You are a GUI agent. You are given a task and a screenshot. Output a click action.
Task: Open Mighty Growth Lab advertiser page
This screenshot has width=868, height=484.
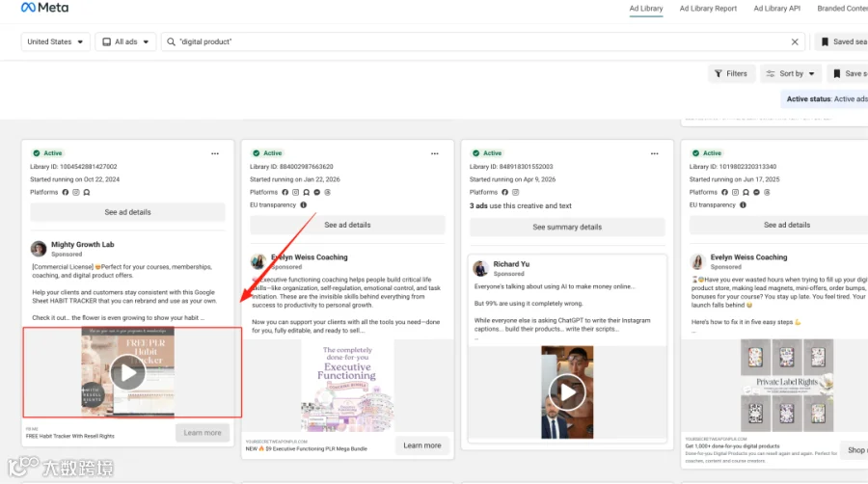point(83,245)
